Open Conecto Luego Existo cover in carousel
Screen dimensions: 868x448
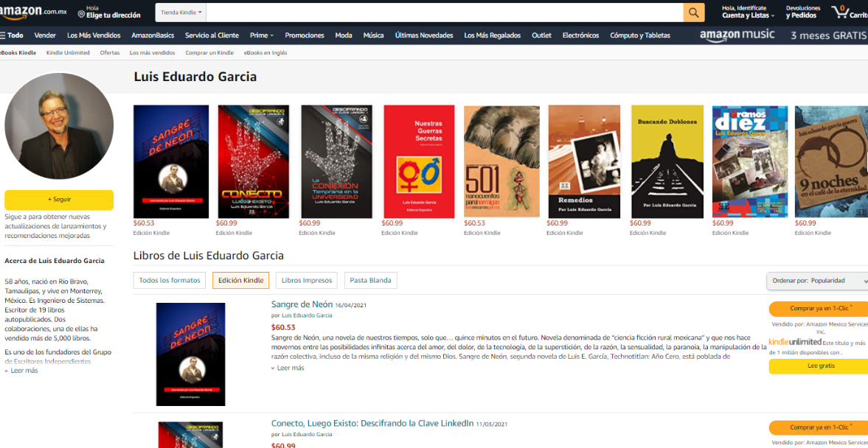pyautogui.click(x=254, y=161)
